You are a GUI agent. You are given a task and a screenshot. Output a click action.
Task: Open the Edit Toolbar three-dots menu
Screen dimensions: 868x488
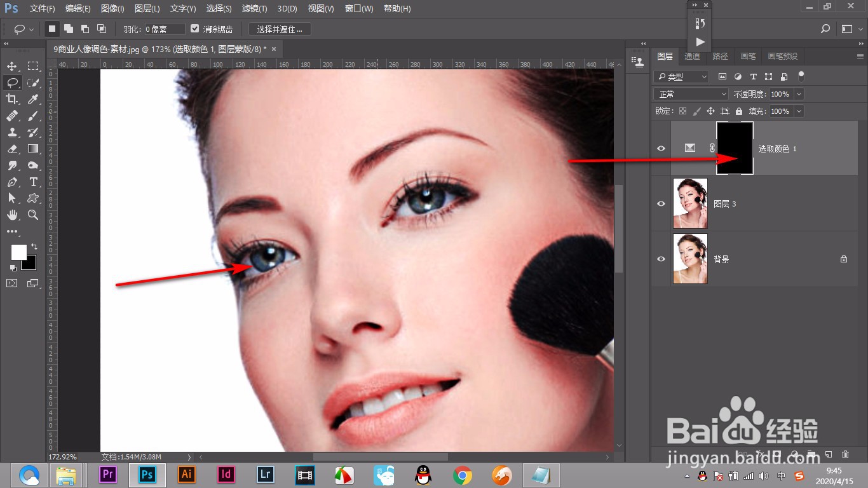[x=12, y=231]
